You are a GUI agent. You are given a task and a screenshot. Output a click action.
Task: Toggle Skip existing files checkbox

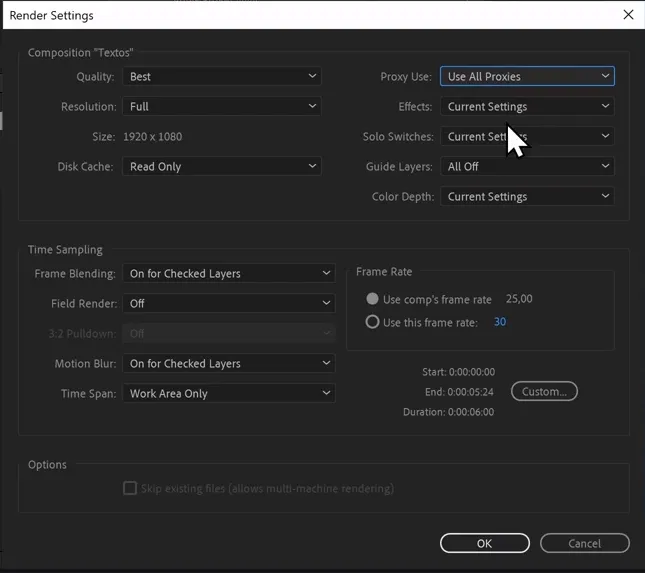129,489
